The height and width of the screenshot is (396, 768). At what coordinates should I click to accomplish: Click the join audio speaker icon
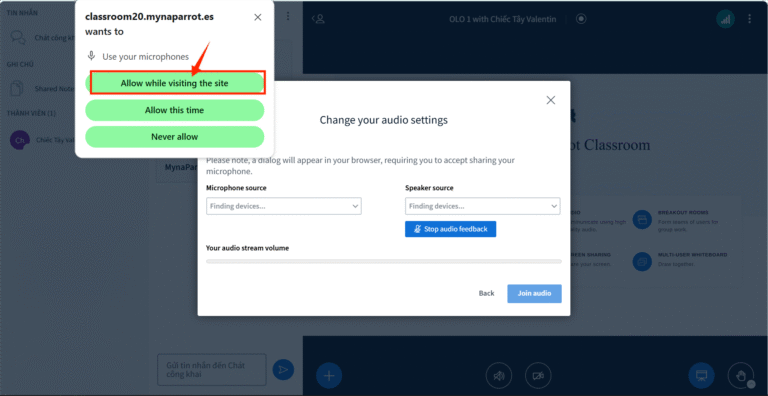(x=499, y=376)
